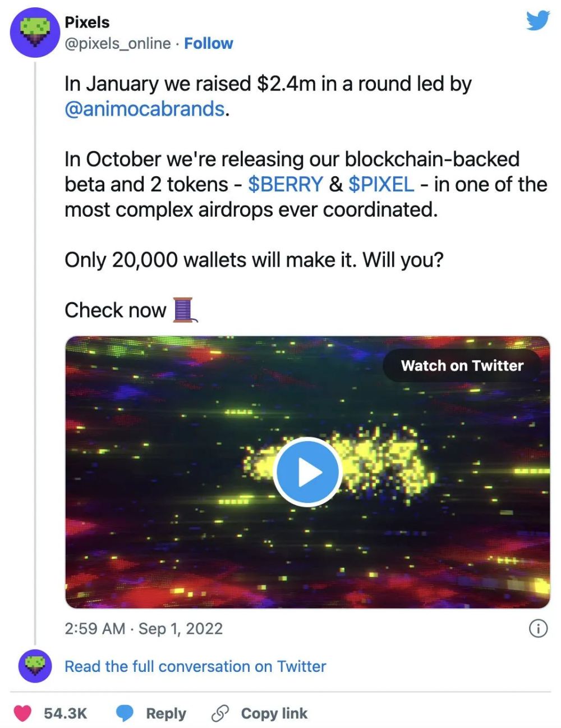The image size is (561, 728).
Task: Click the Copy link text
Action: coord(274,713)
